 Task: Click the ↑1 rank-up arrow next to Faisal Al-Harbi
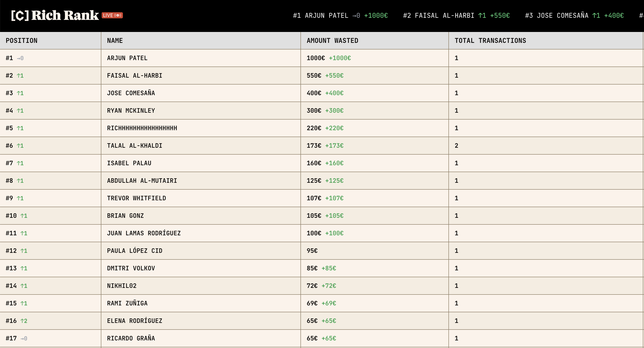click(x=20, y=76)
